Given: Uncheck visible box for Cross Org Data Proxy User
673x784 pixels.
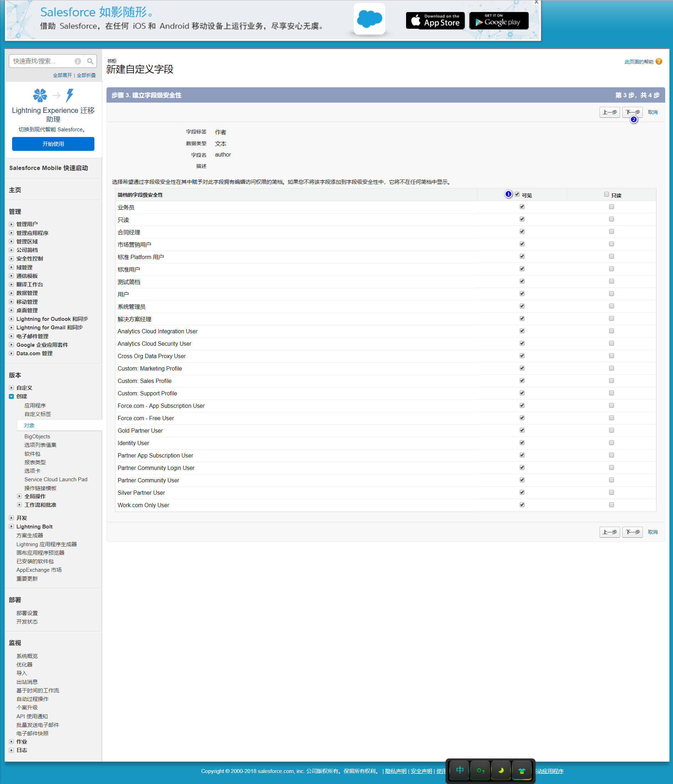Looking at the screenshot, I should [522, 356].
